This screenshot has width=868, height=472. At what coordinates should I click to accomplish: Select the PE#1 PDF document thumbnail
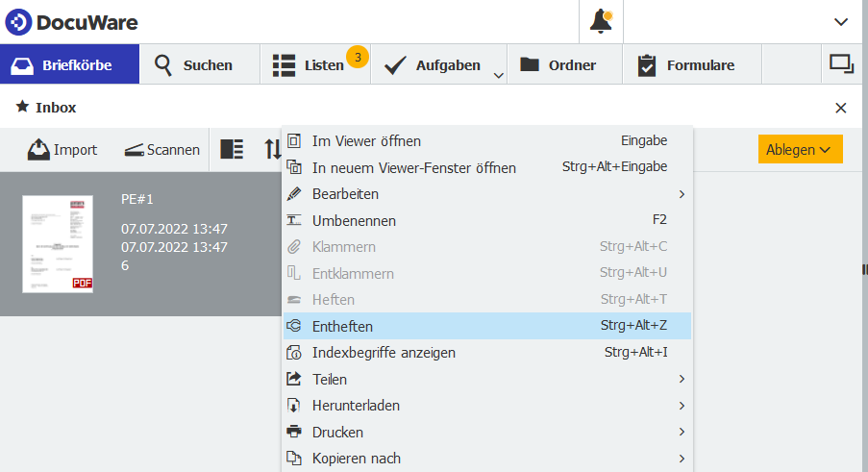[58, 243]
